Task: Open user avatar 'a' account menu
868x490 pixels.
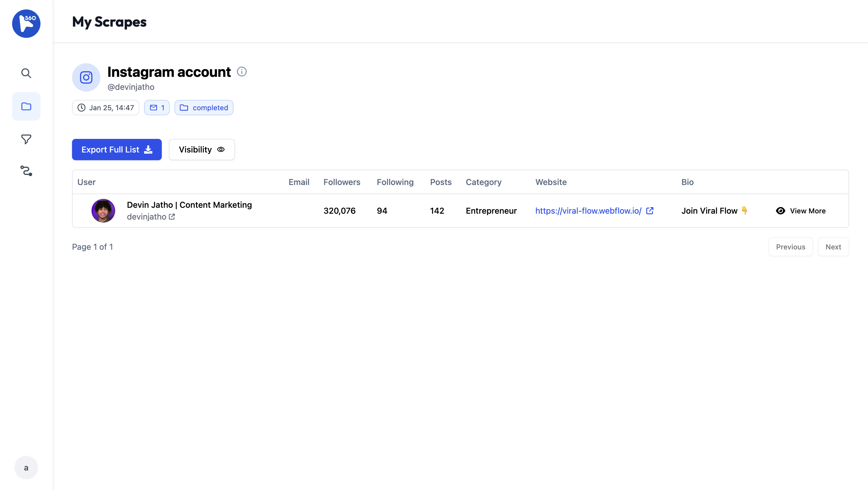Action: 26,468
